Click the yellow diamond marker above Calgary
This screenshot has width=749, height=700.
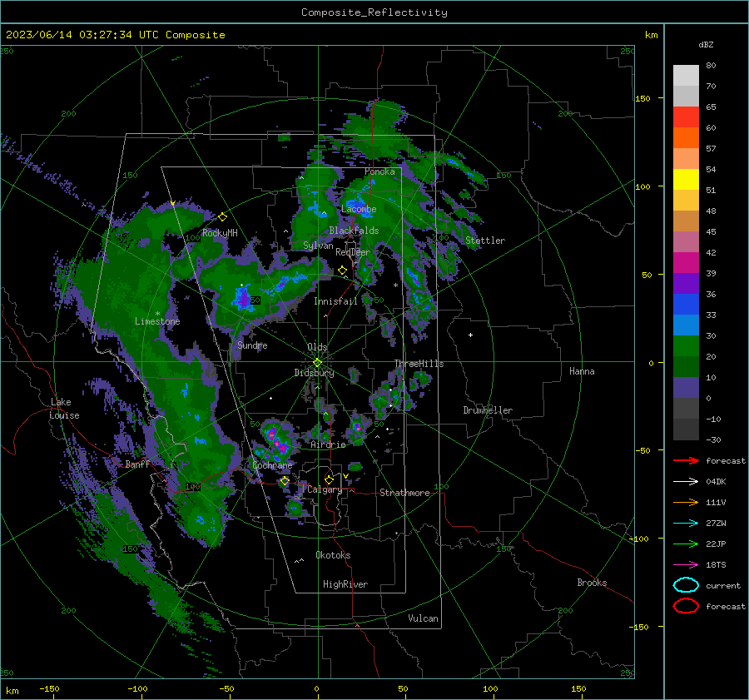329,479
